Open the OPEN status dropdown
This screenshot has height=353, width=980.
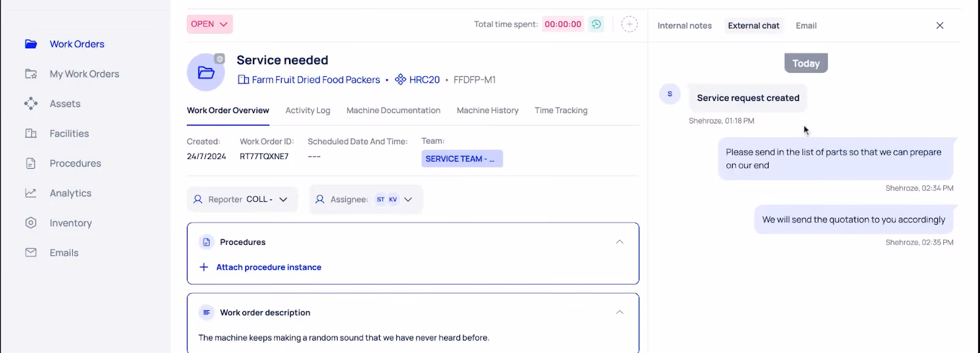point(209,24)
